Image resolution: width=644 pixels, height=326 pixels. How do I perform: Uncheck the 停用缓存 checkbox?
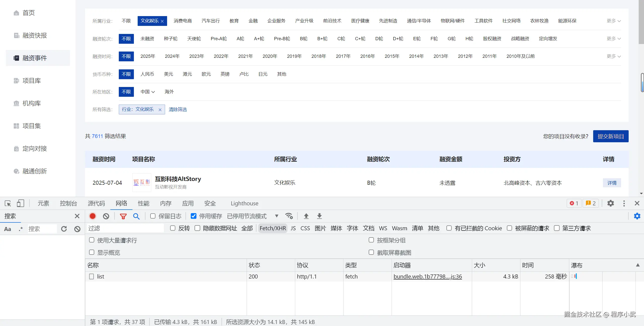[x=194, y=216]
